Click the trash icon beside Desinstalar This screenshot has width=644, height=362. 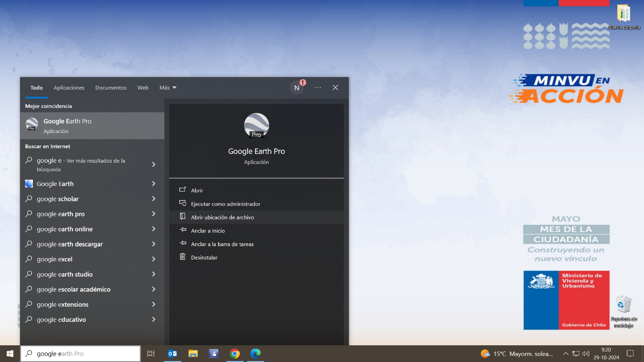182,257
